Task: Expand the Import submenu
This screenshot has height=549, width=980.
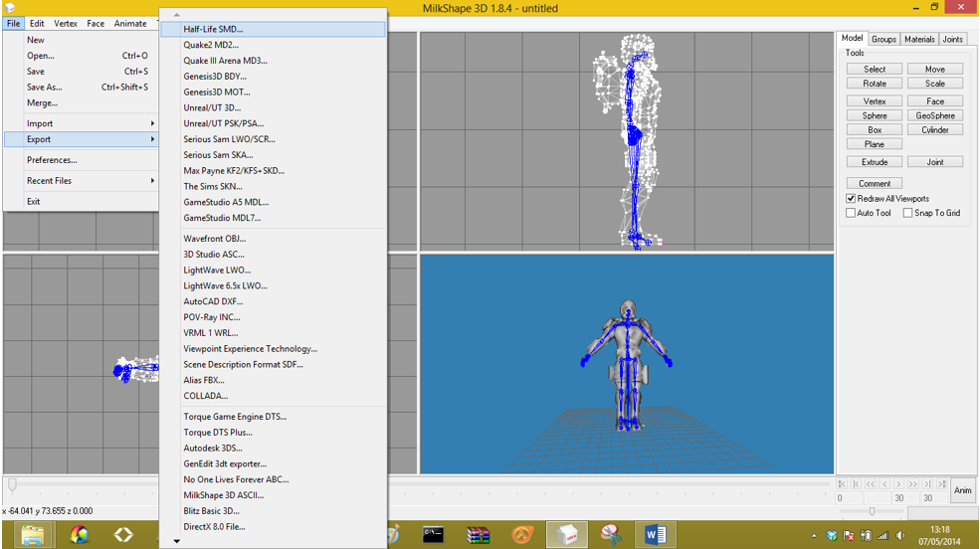Action: pyautogui.click(x=81, y=123)
